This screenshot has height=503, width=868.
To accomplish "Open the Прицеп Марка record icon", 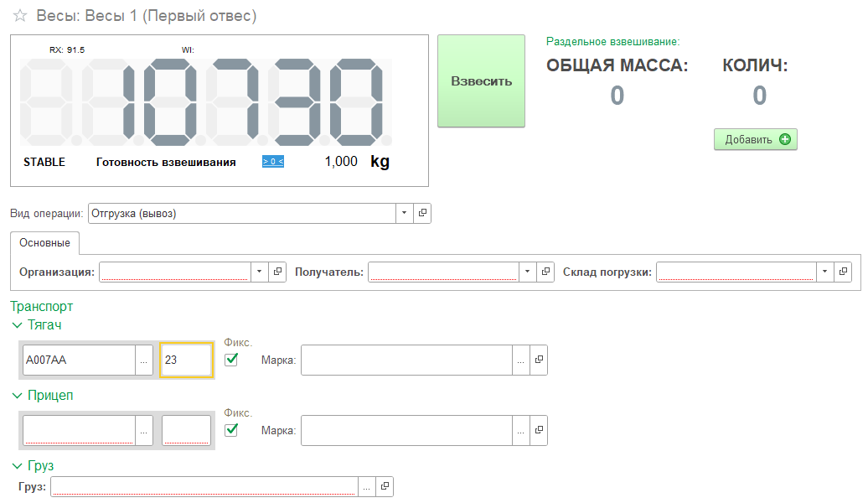I will click(x=539, y=430).
